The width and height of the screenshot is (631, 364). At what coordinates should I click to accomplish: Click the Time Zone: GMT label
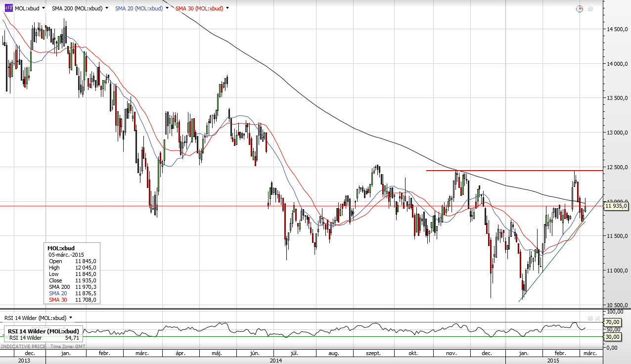pos(67,347)
